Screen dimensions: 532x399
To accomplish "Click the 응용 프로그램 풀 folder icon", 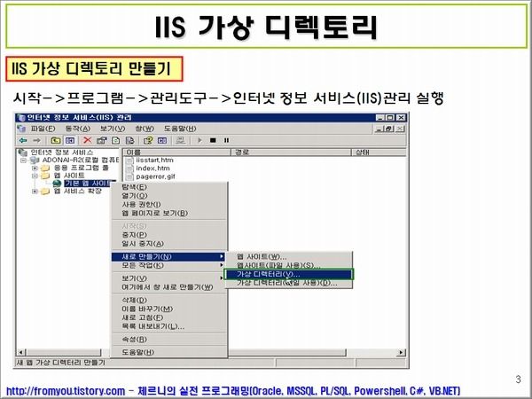I will pos(45,168).
